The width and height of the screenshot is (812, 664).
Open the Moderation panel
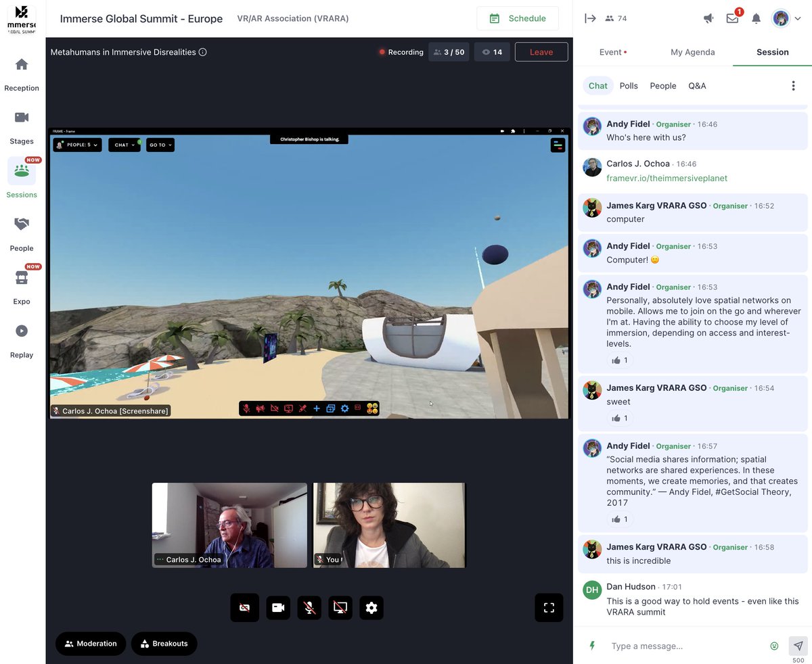[x=91, y=644]
